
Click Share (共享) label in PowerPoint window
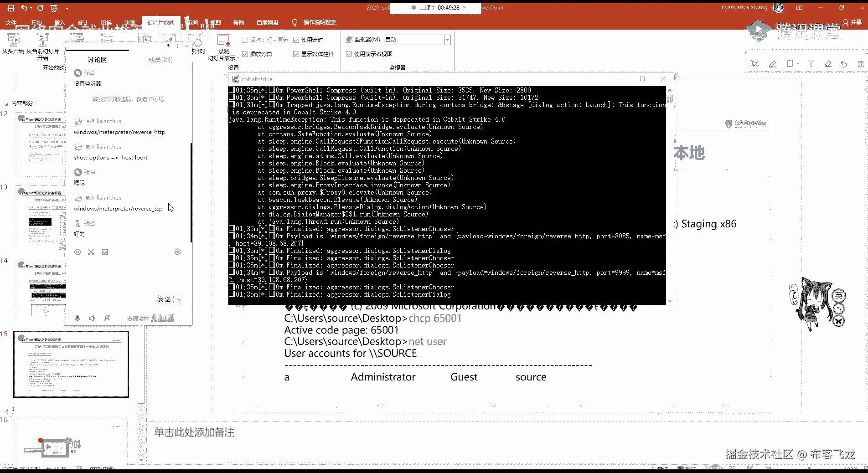pyautogui.click(x=857, y=22)
